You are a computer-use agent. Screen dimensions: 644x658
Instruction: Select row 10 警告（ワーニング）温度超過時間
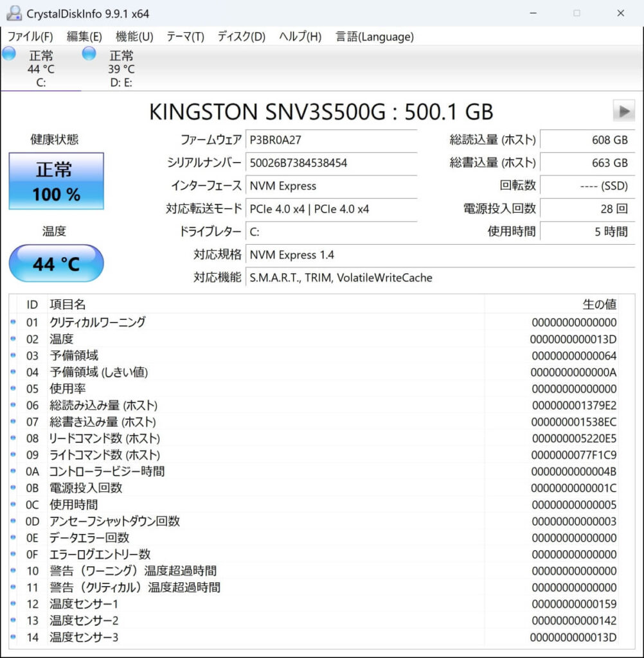tap(314, 571)
